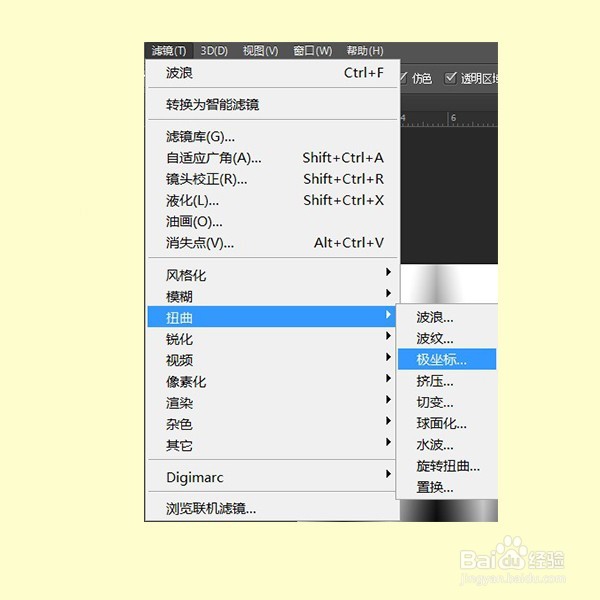The image size is (600, 600).
Task: Open the 窗口(W) menu
Action: pyautogui.click(x=312, y=51)
